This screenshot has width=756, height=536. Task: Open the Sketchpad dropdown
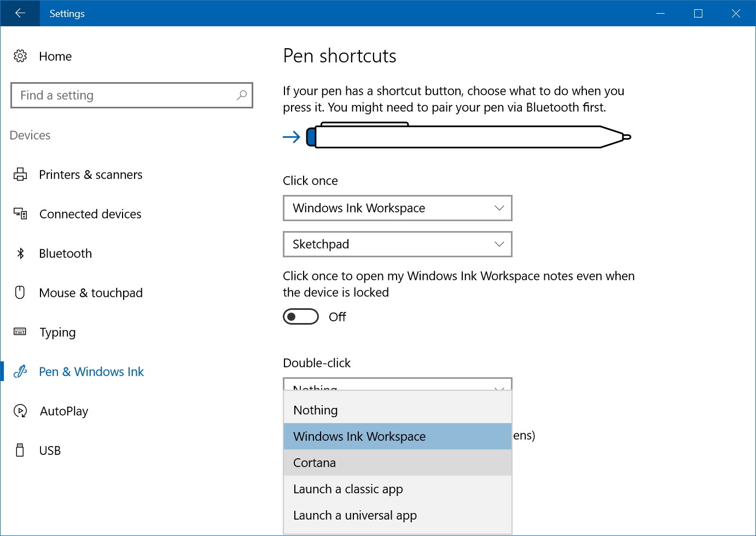tap(398, 244)
